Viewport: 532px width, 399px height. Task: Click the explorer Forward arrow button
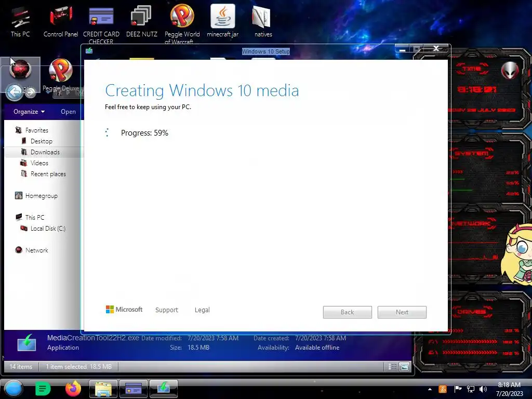30,92
